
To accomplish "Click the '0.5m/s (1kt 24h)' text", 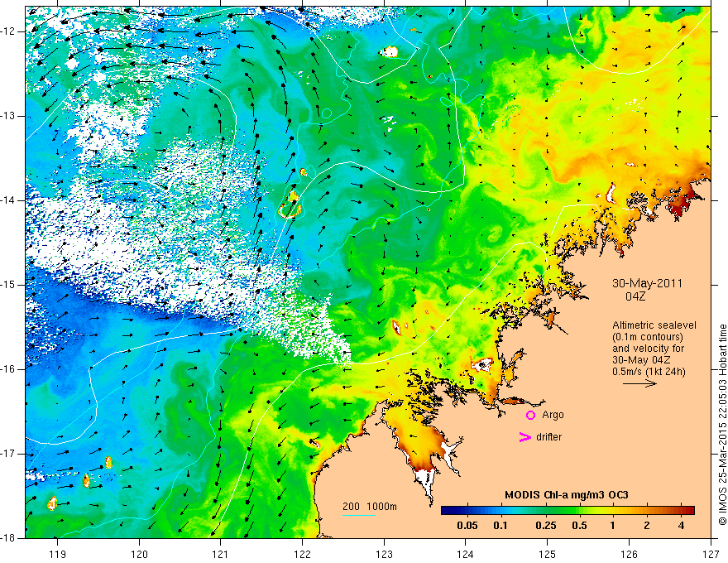I will tap(649, 372).
